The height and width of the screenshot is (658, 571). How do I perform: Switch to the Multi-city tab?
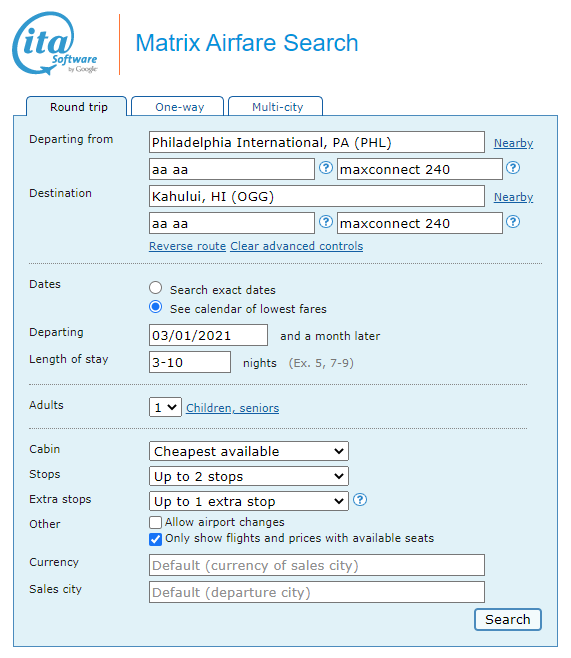coord(276,107)
